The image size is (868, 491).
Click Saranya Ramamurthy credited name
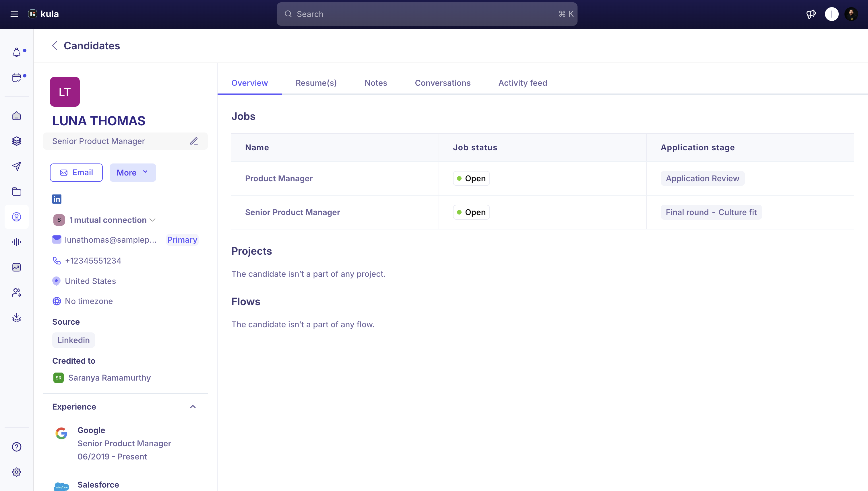coord(109,378)
